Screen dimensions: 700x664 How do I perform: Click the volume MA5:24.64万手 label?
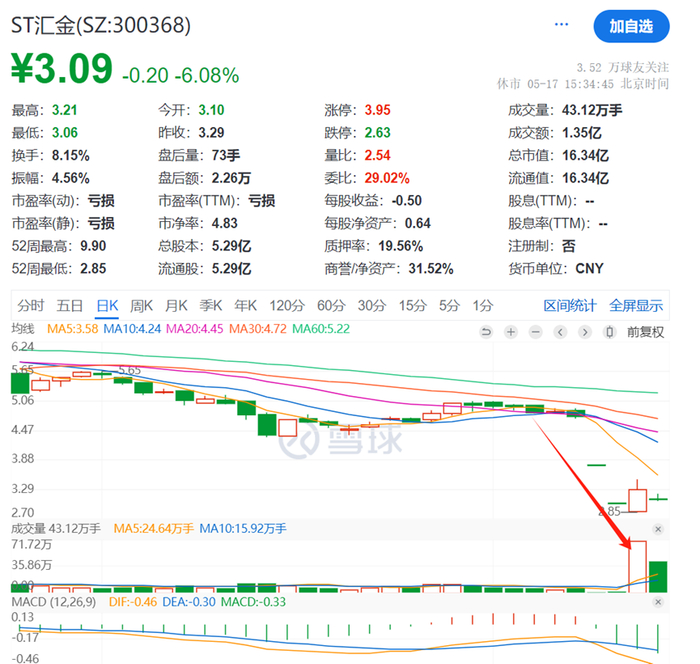coord(154,529)
